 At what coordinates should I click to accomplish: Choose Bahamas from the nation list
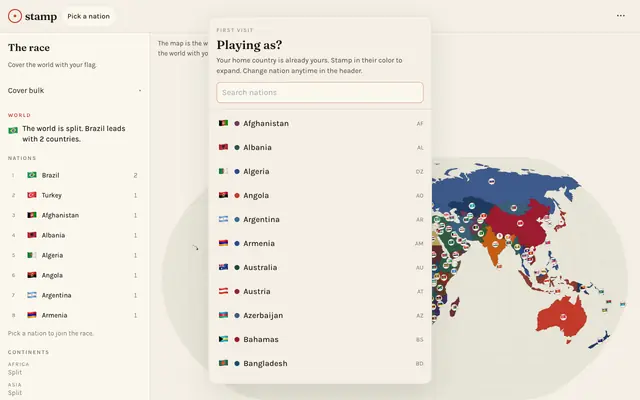click(x=320, y=340)
